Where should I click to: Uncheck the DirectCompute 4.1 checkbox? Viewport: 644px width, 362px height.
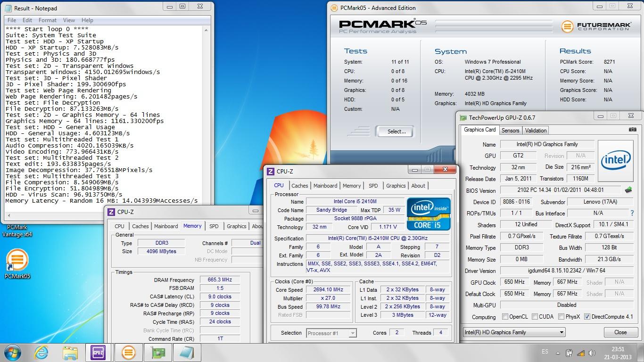587,317
